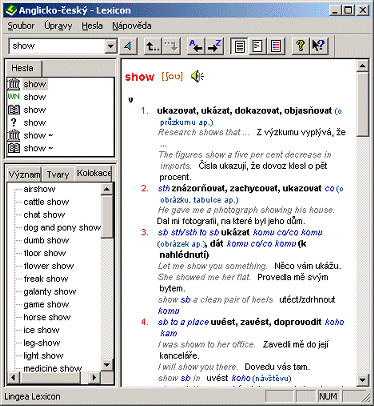374x406 pixels.
Task: Switch to the Význam tab
Action: 24,174
